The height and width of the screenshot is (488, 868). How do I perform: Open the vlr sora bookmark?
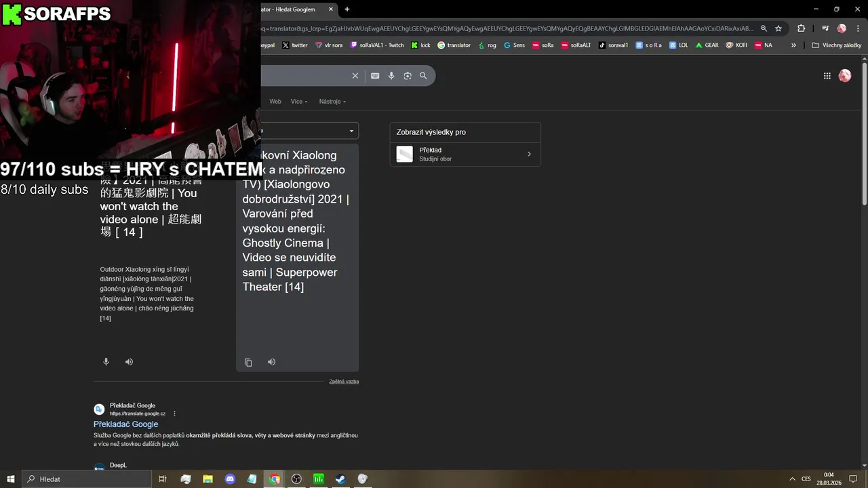coord(329,45)
